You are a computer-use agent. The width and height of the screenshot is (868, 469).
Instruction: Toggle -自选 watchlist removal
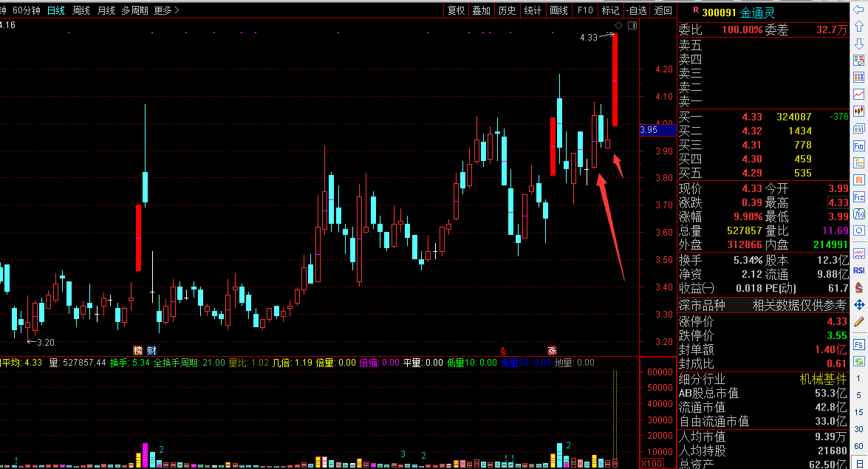(x=637, y=10)
